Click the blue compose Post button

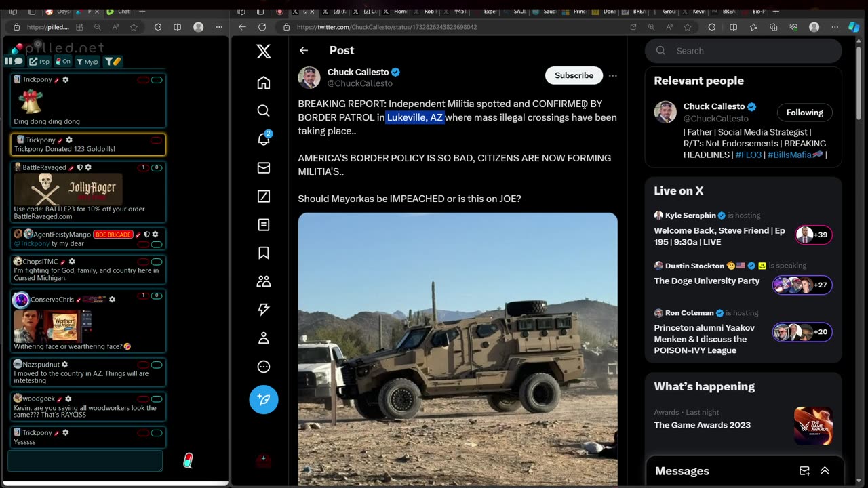264,399
